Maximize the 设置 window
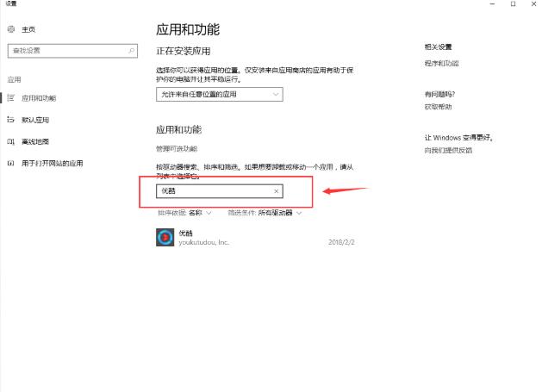This screenshot has width=542, height=392. click(514, 3)
